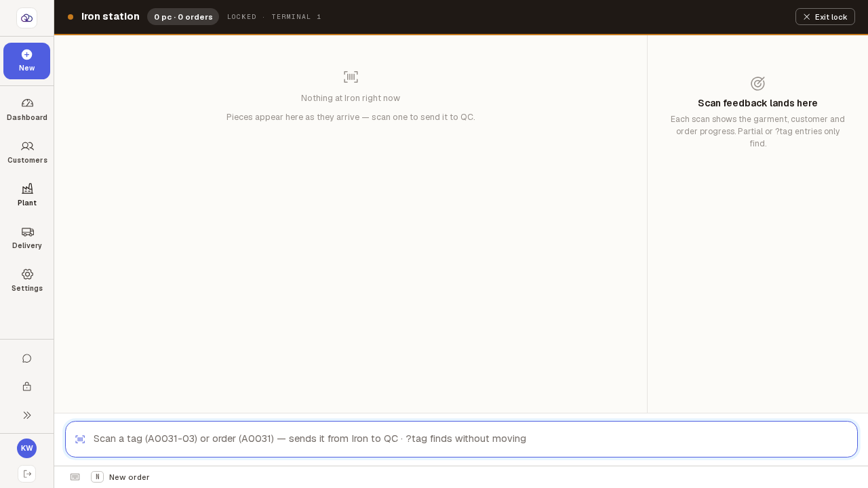Click the cloud logo icon in sidebar
Viewport: 868px width, 488px height.
(26, 18)
